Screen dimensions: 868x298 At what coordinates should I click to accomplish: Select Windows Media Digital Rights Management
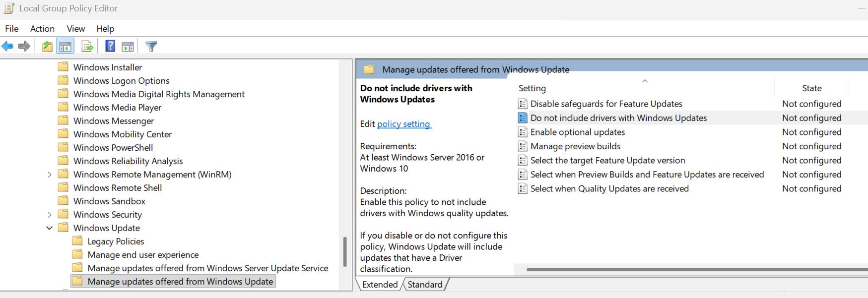(159, 94)
